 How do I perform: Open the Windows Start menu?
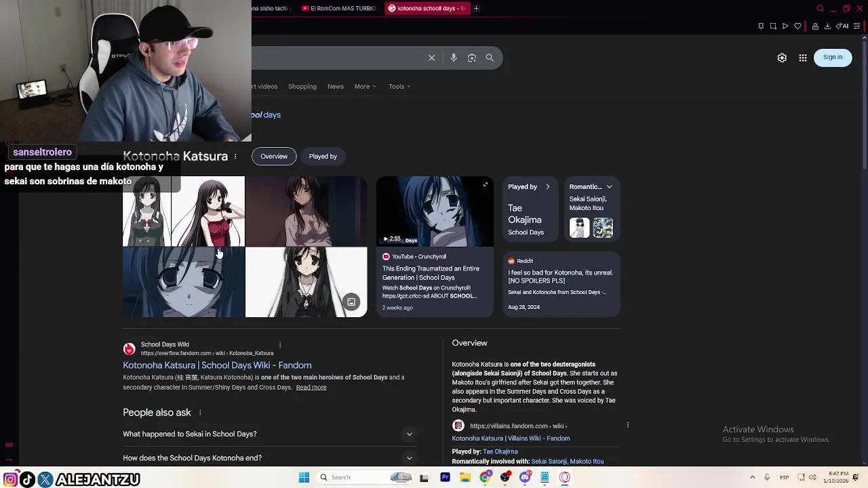[304, 477]
